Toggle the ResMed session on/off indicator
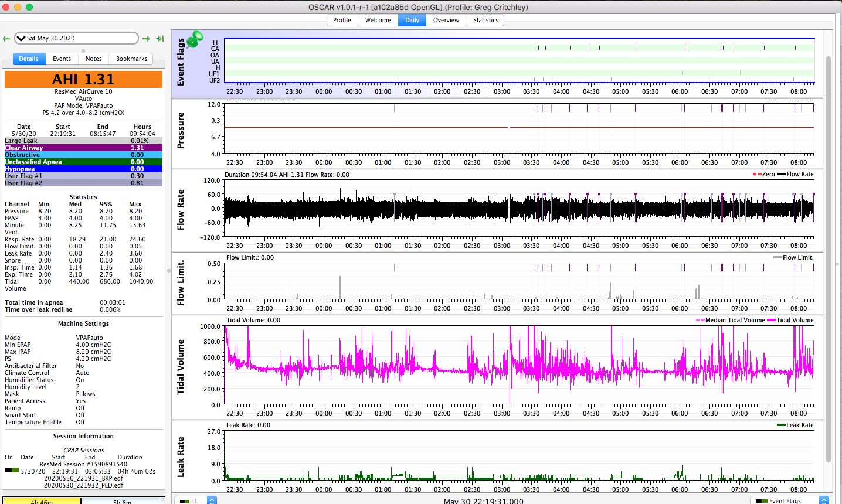 point(12,470)
